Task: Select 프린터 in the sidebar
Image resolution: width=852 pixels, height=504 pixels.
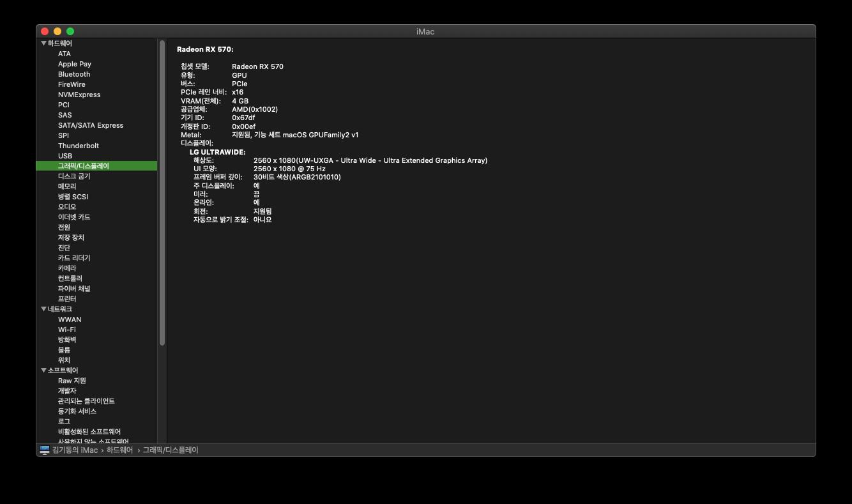Action: point(67,299)
